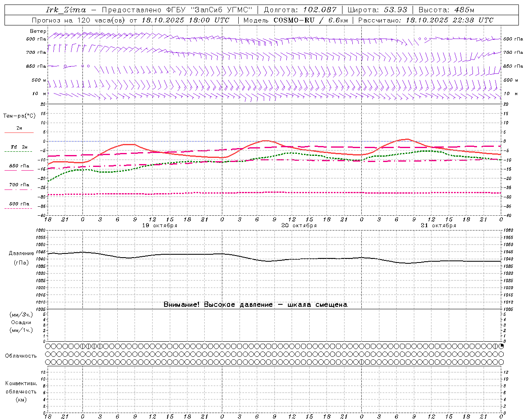The height and width of the screenshot is (420, 525).
Task: Click the dashed Td 2м legend line sample
Action: point(18,152)
